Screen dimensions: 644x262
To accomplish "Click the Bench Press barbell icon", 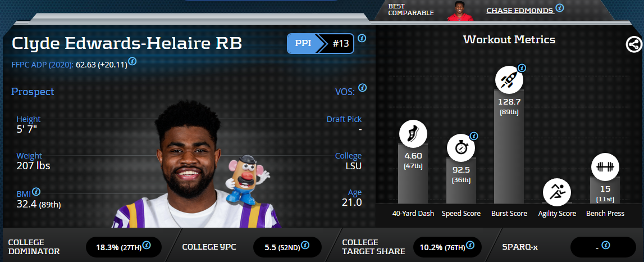I will pyautogui.click(x=605, y=167).
